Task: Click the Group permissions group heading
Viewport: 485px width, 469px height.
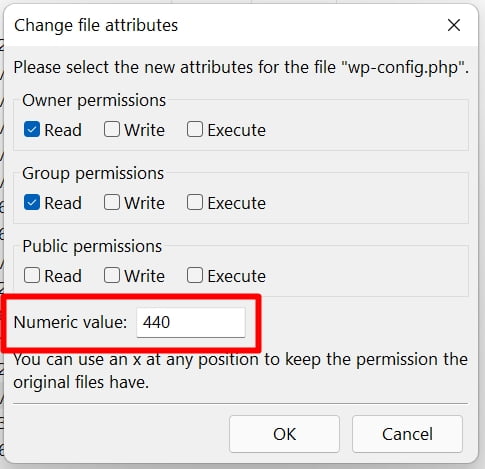Action: click(x=93, y=173)
